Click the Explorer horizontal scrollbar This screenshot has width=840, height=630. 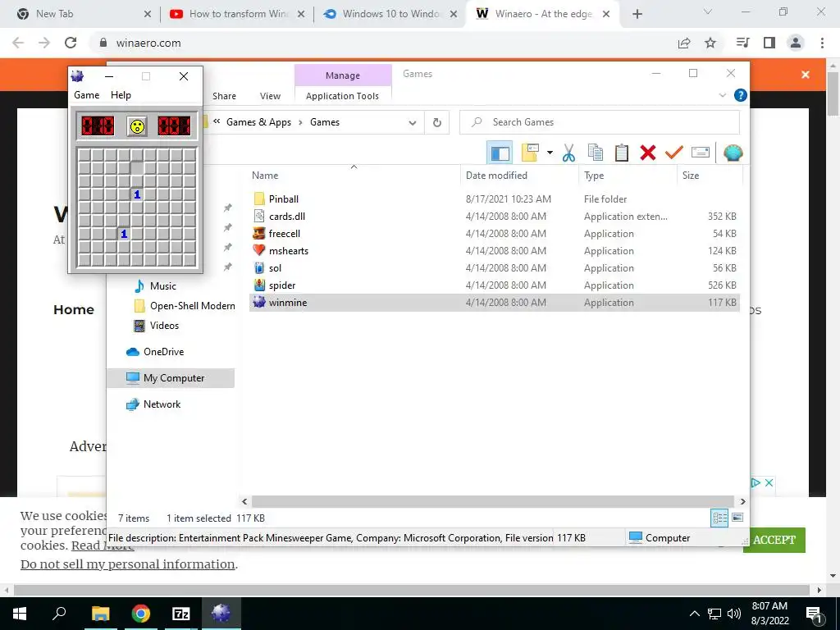coord(492,501)
